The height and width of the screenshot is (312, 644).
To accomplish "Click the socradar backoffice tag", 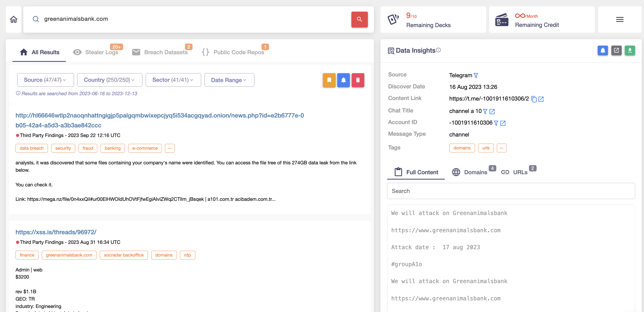I will point(124,255).
